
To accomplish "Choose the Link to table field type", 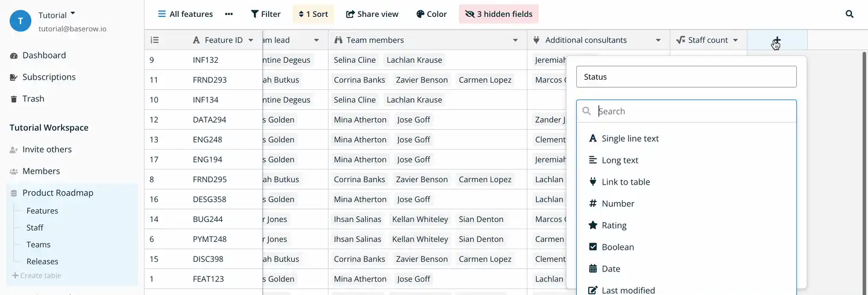I will [x=625, y=182].
